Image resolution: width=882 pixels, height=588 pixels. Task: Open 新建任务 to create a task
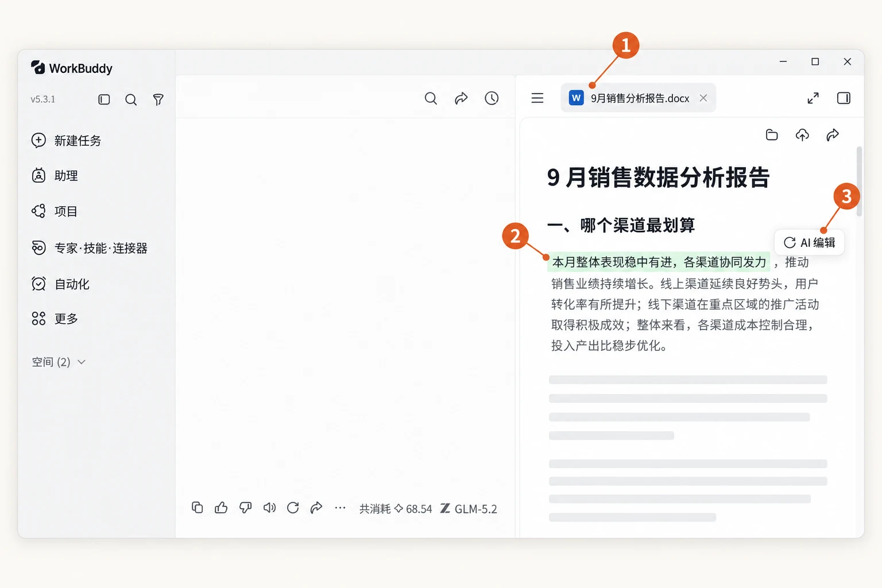point(66,141)
